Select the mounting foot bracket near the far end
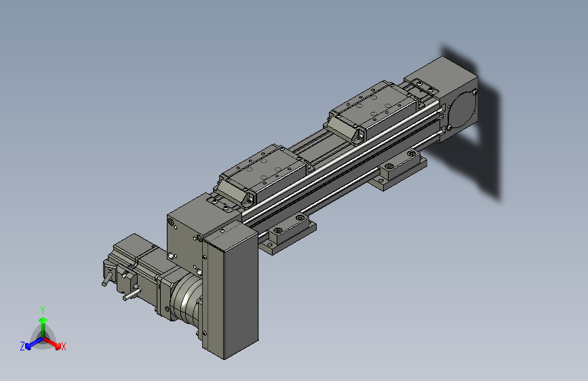The width and height of the screenshot is (588, 381). coord(398,169)
